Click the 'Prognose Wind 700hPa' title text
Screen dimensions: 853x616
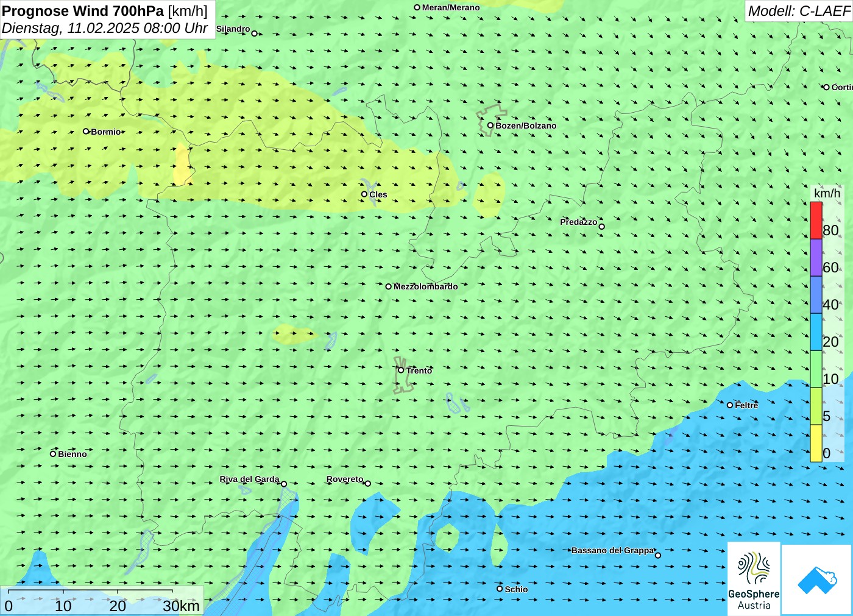point(83,11)
